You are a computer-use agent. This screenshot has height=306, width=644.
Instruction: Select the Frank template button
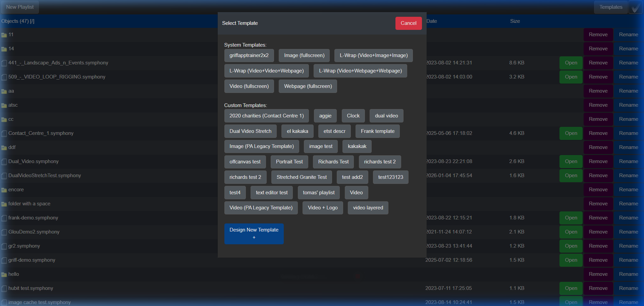(378, 131)
